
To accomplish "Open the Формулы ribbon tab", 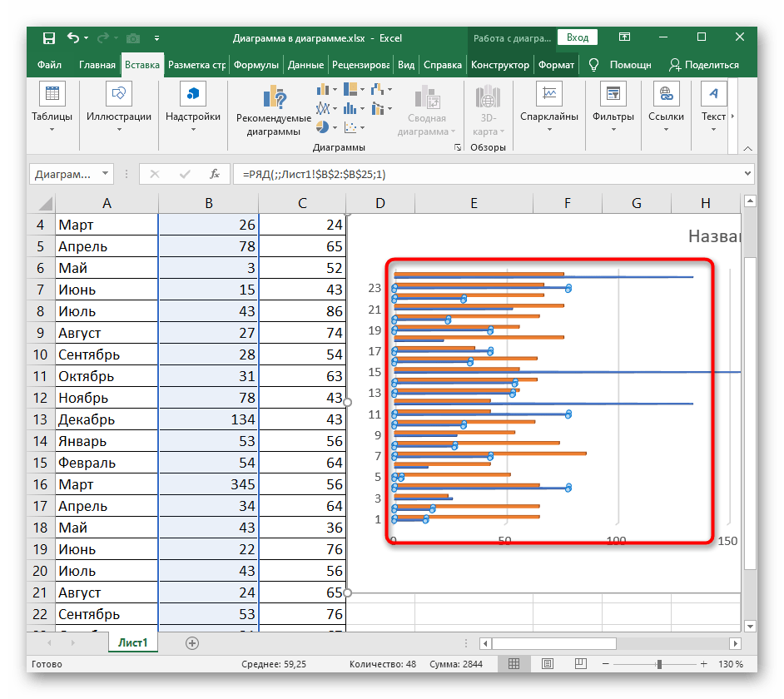I will pos(256,65).
